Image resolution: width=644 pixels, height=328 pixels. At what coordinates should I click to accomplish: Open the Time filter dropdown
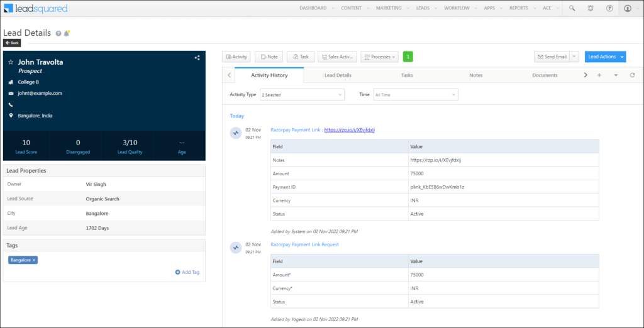click(x=415, y=94)
